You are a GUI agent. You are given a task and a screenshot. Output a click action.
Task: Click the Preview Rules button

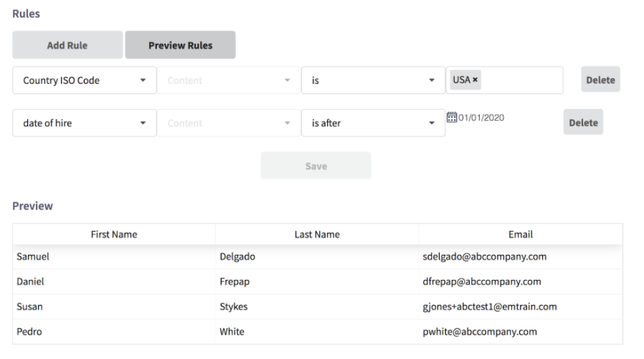180,45
